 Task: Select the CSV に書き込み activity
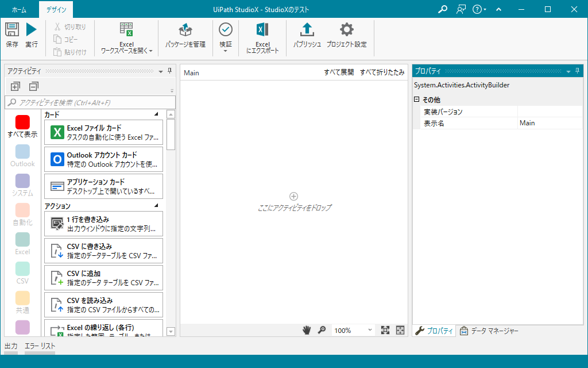(103, 251)
